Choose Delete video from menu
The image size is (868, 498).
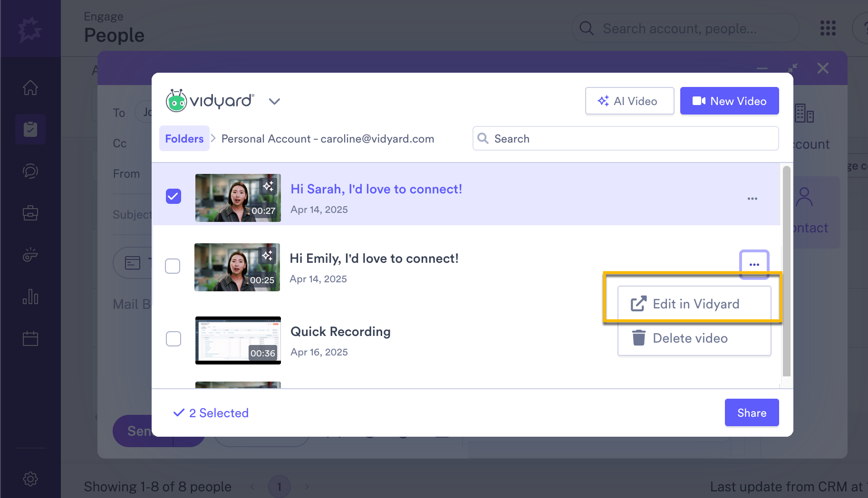pos(694,338)
